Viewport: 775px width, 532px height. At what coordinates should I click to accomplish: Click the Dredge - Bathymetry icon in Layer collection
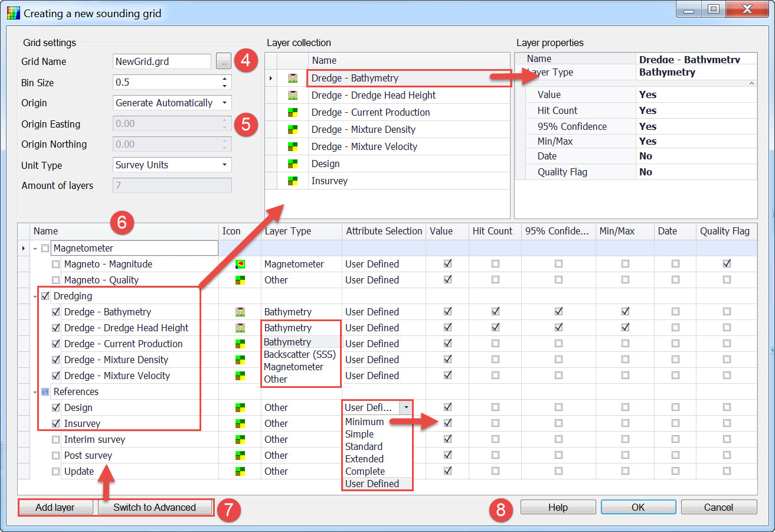coord(292,78)
